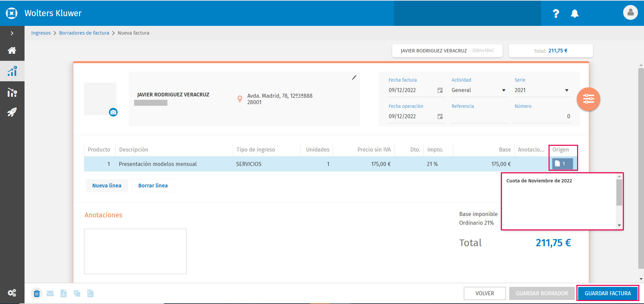Expand the left sidebar chevron
Image resolution: width=644 pixels, height=304 pixels.
coord(12,33)
